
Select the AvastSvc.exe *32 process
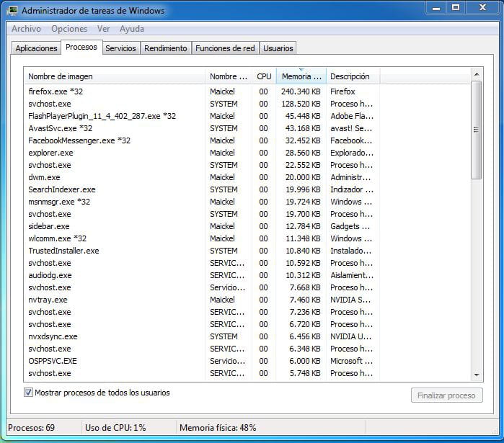202,128
